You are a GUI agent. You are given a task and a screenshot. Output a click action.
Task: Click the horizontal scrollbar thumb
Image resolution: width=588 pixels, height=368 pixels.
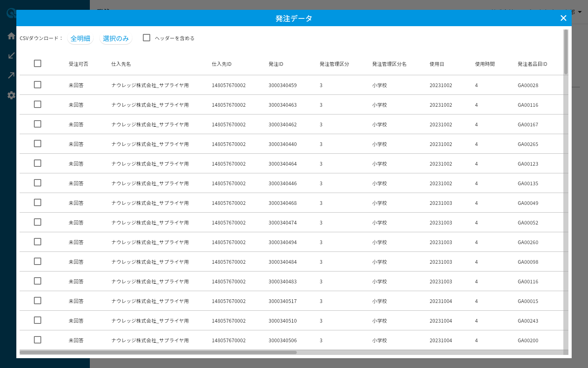158,352
